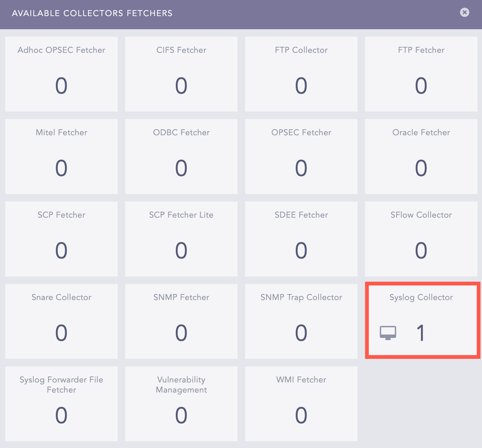
Task: Select the SNMP Trap Collector tile
Action: point(301,321)
